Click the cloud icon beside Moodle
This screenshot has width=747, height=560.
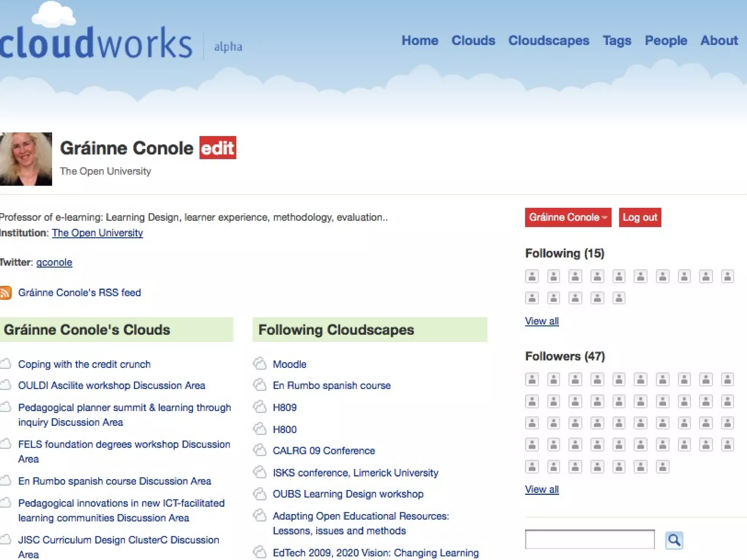coord(260,364)
